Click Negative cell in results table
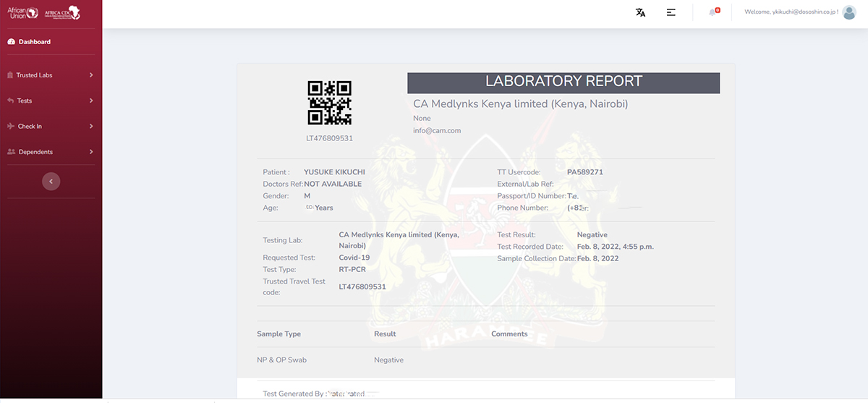Viewport: 868px width, 403px height. 388,360
